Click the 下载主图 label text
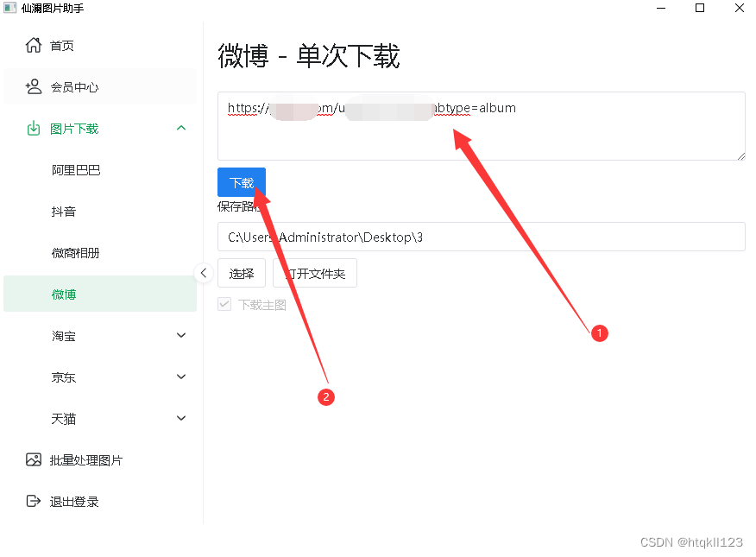Screen dimensions: 756x557 261,305
